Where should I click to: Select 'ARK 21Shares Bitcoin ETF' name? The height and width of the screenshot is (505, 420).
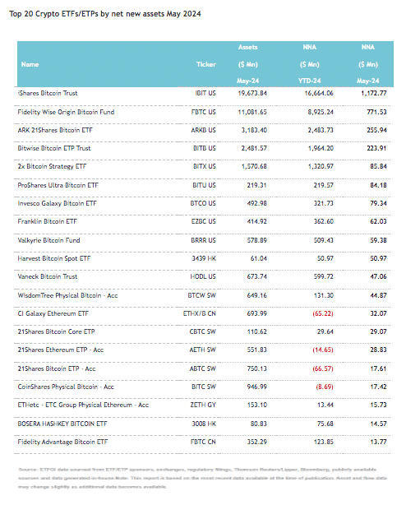coord(55,131)
